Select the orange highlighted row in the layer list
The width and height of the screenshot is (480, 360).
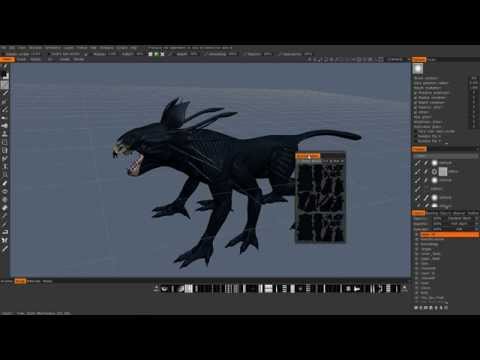449,235
